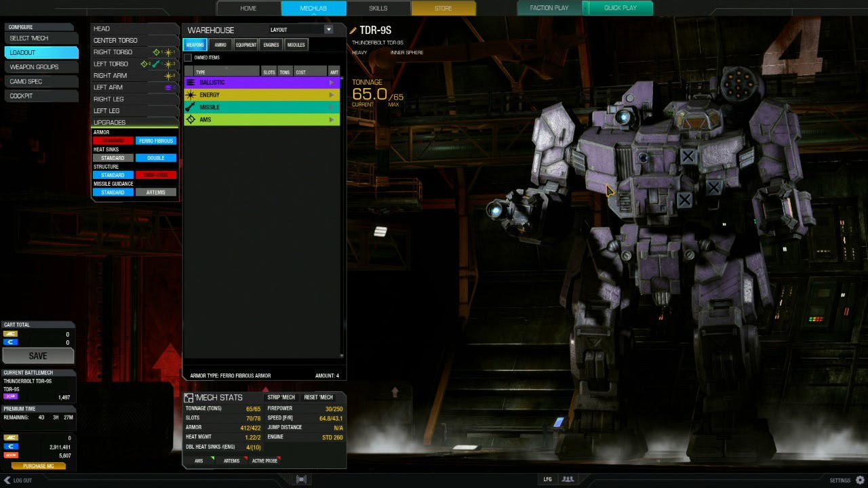868x488 pixels.
Task: Open Weapon Groups in Configure menu
Action: pos(41,67)
